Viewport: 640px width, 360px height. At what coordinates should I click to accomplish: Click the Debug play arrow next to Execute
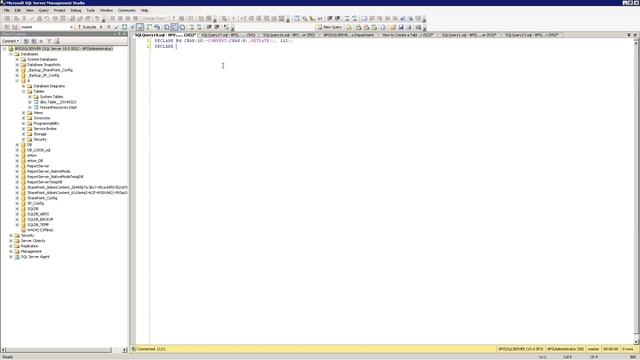101,27
